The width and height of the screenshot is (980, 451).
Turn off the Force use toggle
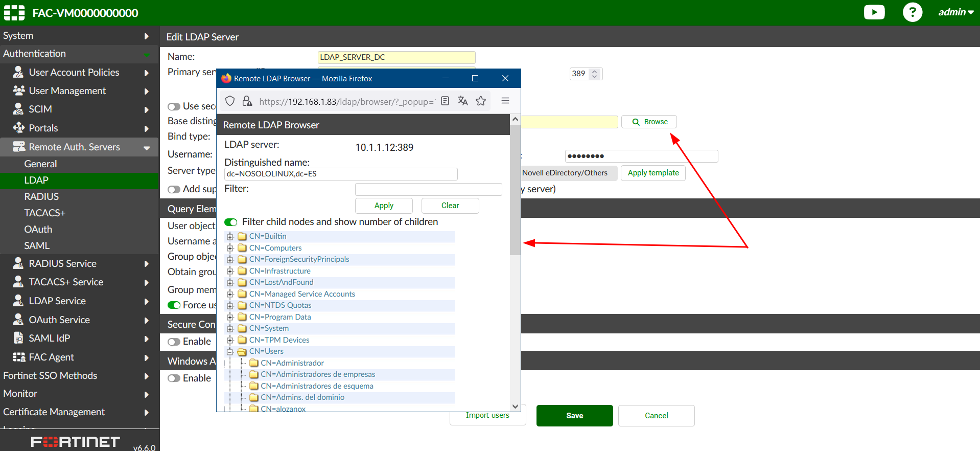[x=174, y=305]
